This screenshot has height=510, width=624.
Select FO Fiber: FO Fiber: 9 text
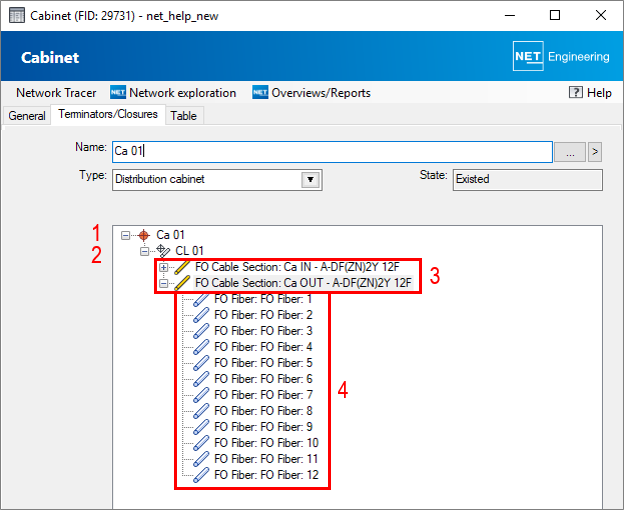263,427
